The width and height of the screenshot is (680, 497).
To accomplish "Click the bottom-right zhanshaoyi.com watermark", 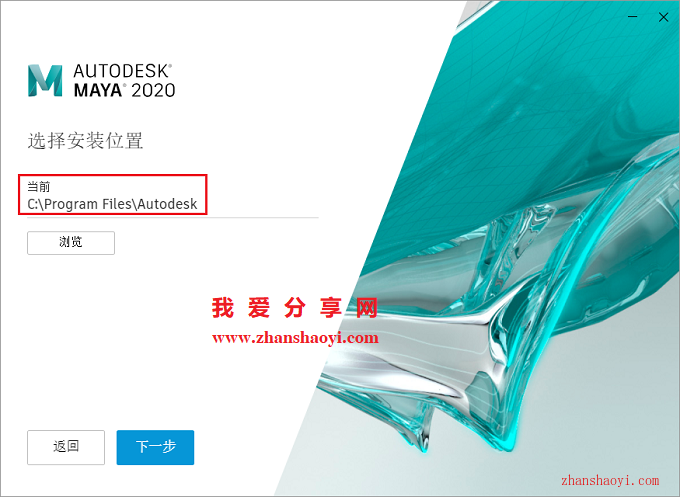I will [610, 481].
